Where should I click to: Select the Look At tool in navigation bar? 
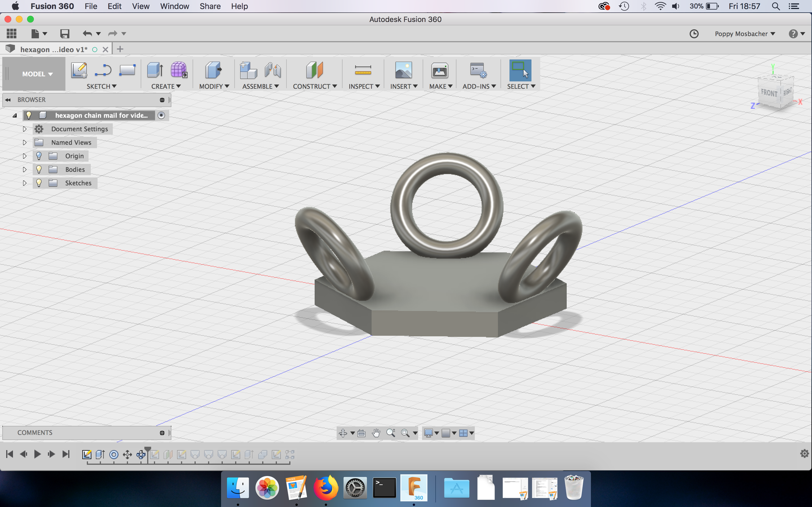point(362,433)
